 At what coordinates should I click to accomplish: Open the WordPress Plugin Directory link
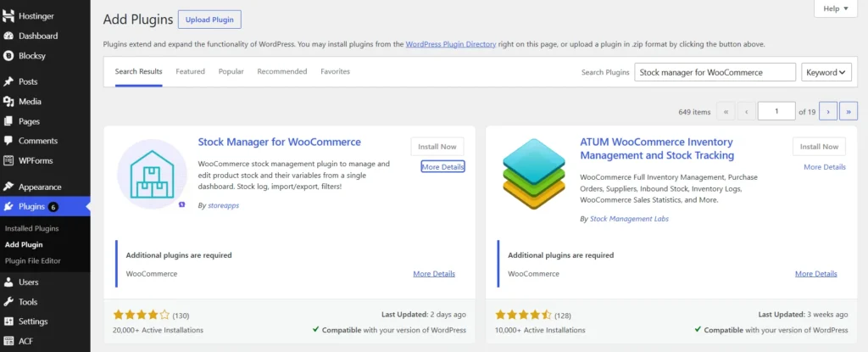click(451, 44)
